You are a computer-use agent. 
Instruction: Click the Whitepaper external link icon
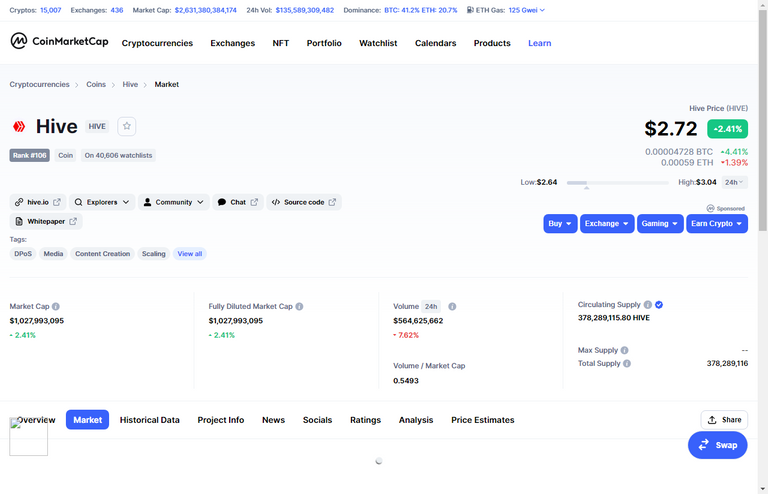73,221
